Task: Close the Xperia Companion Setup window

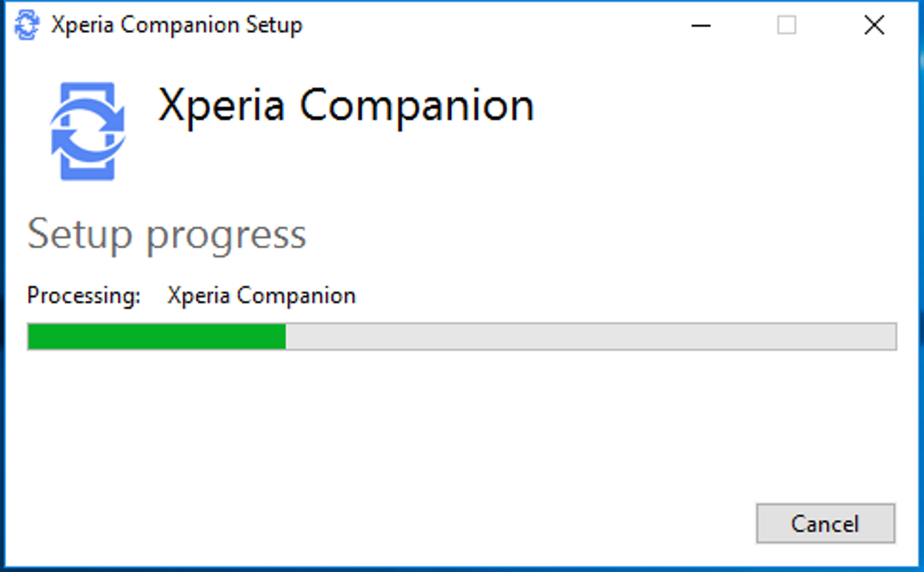Action: tap(874, 25)
